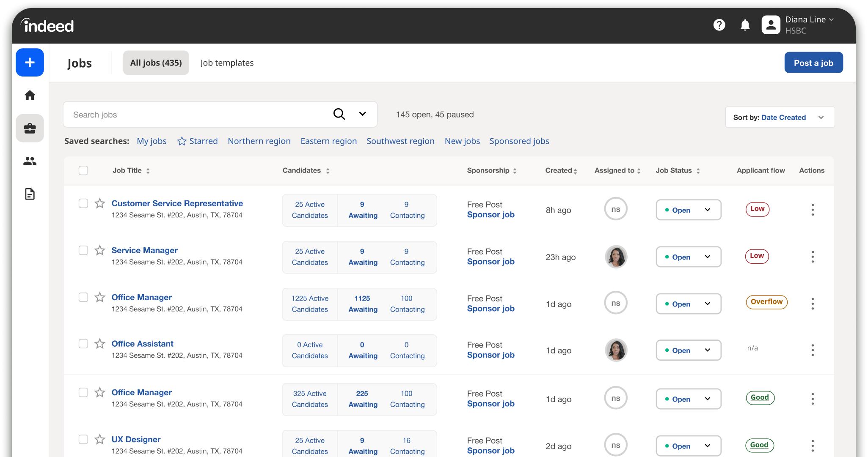Open status dropdown for Customer Service Representative
The width and height of the screenshot is (868, 457).
click(x=689, y=210)
